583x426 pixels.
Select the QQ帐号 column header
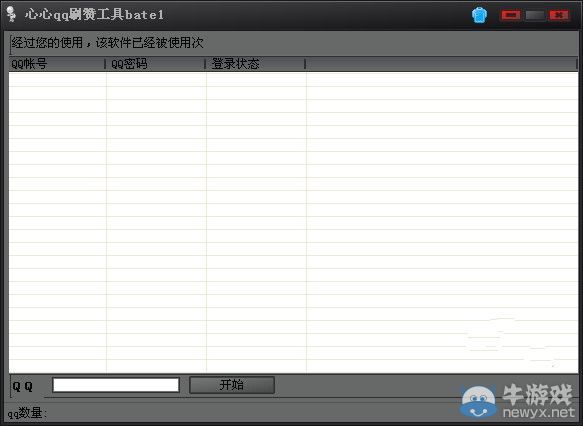tap(57, 64)
